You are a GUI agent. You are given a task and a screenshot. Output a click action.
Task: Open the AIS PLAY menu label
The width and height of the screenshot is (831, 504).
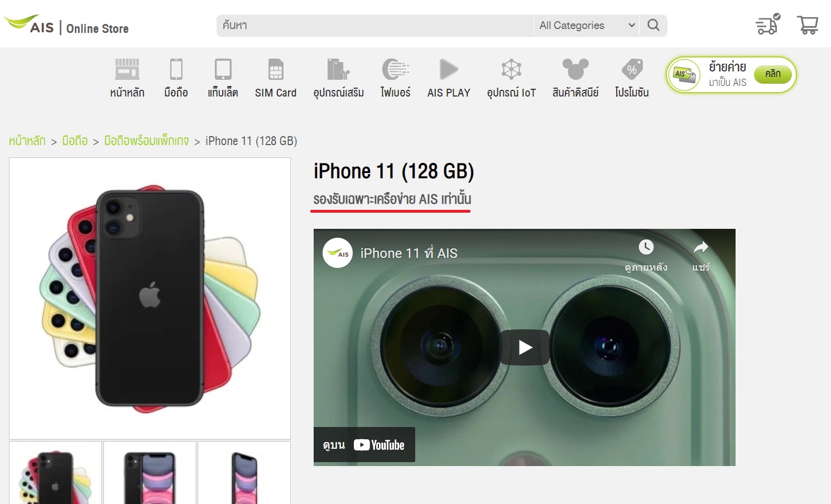tap(449, 93)
